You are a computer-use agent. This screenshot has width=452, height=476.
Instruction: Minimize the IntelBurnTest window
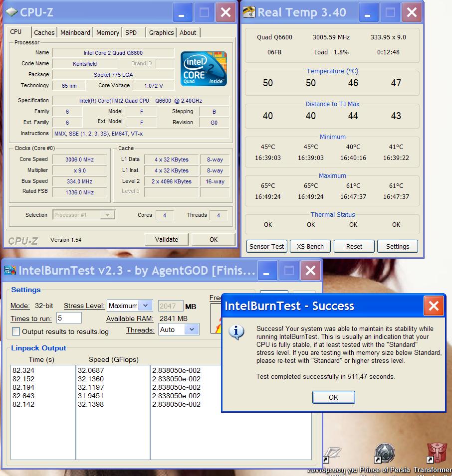(x=267, y=271)
